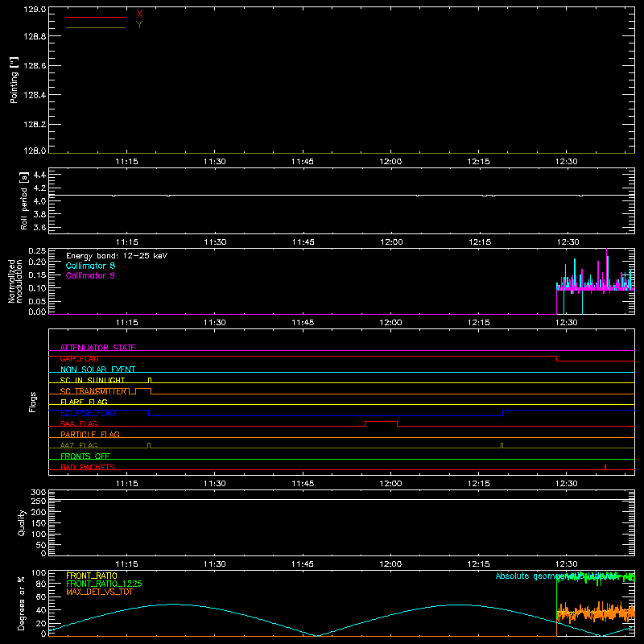Click the 12:30 label under the modulation panel
Image resolution: width=644 pixels, height=644 pixels.
click(567, 323)
